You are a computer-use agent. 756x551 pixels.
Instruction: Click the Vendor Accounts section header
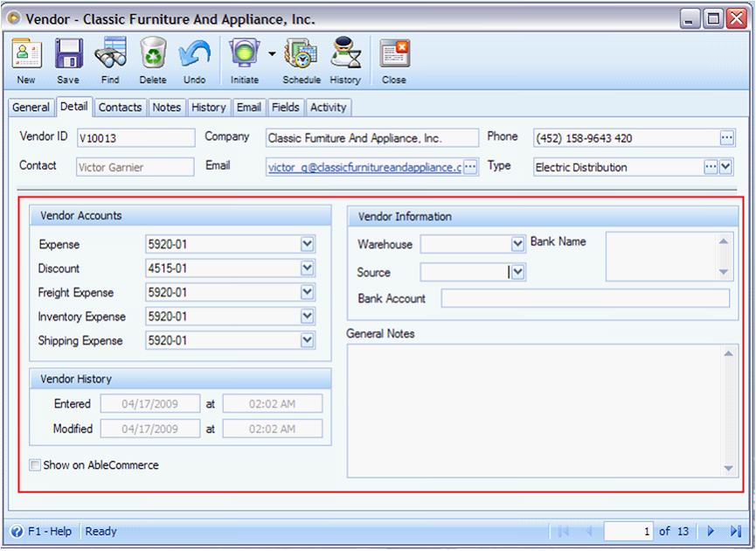click(180, 216)
